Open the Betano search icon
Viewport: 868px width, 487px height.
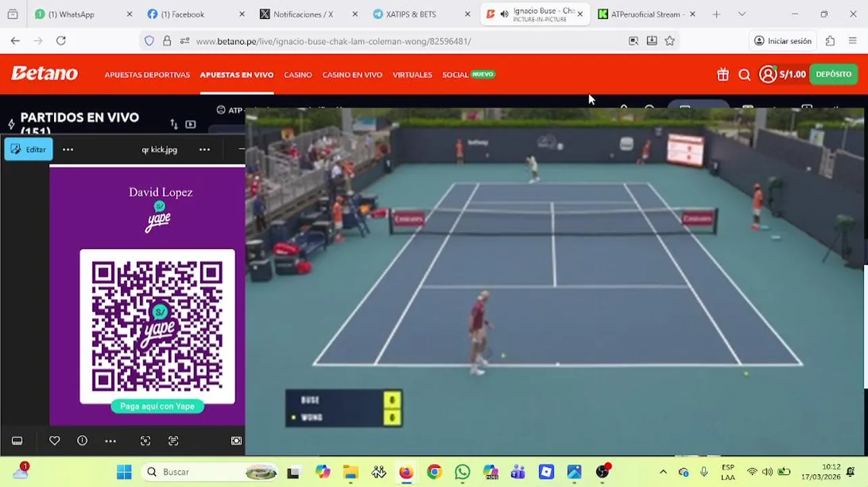pos(744,74)
